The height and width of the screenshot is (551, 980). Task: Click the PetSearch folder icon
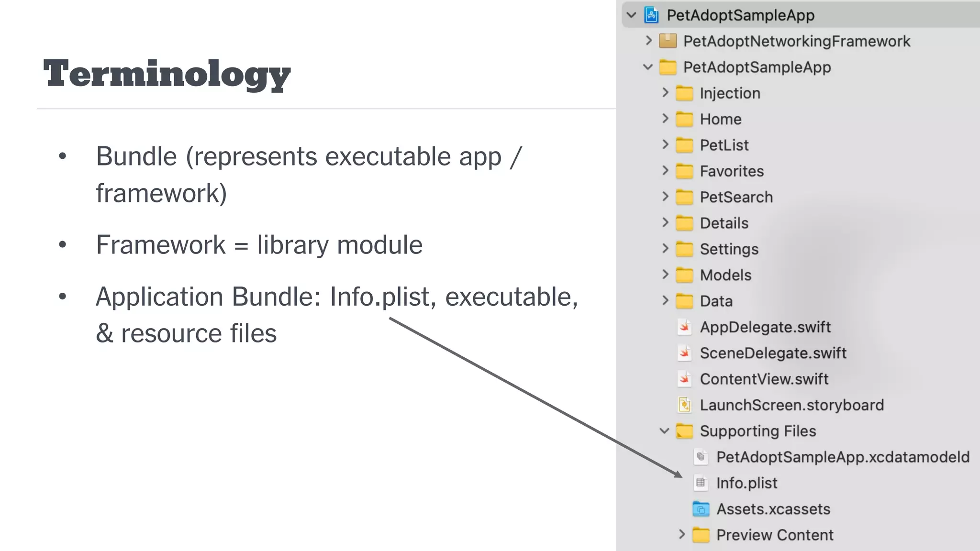point(684,197)
